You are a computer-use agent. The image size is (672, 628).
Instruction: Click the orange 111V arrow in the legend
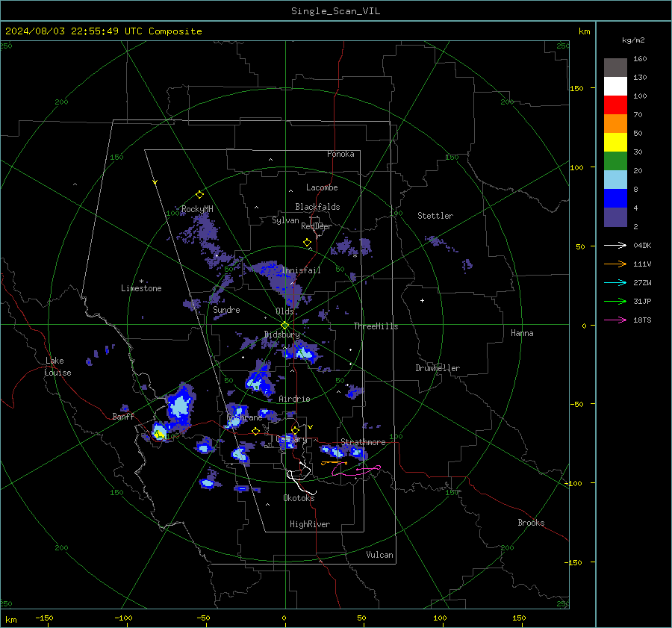(x=615, y=264)
